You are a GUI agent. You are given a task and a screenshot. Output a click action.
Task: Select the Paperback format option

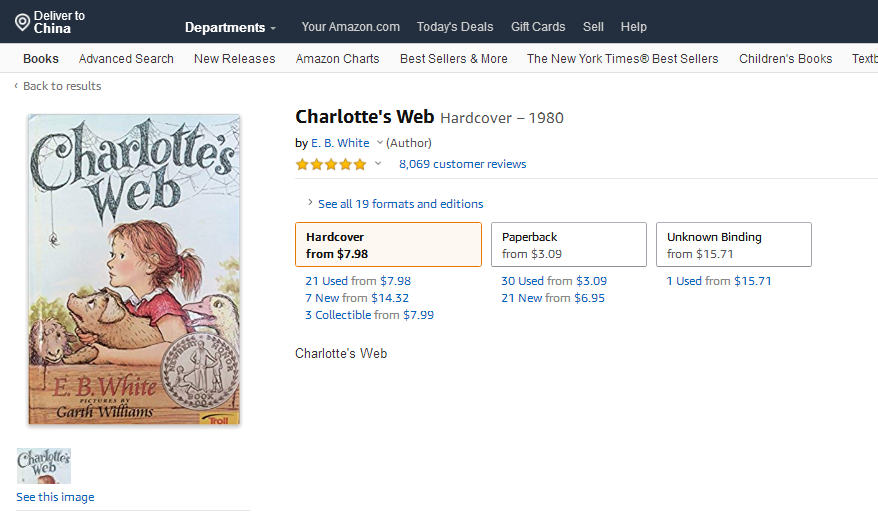tap(568, 245)
